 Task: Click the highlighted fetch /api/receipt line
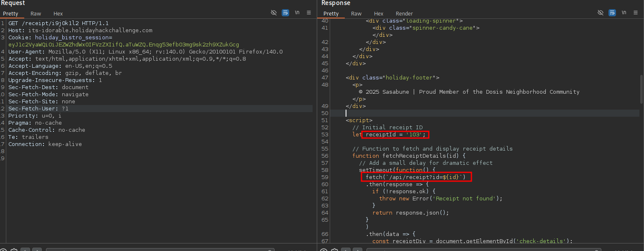(x=416, y=177)
